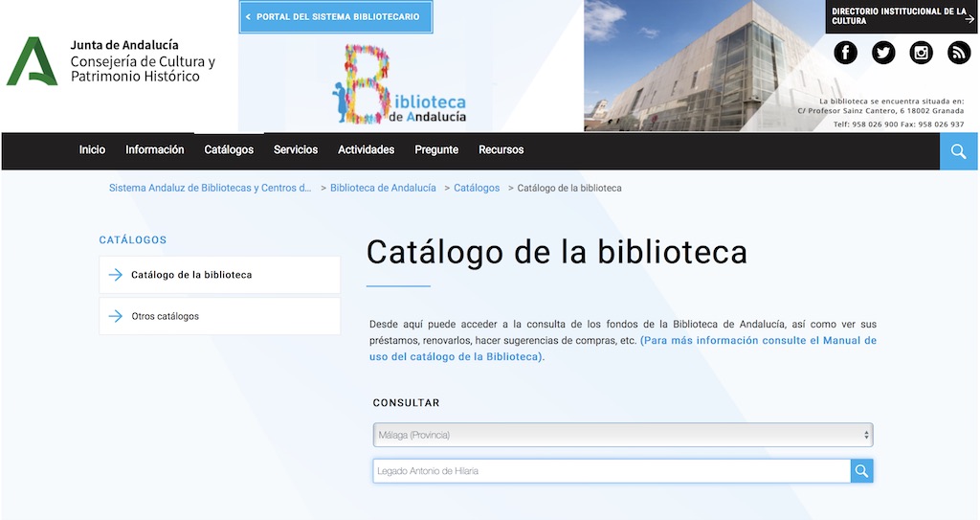This screenshot has width=980, height=520.
Task: Click the arrow beside Directorio Institucional de la Cultura
Action: [x=969, y=19]
